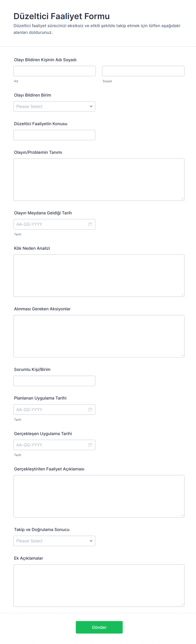Expand the Olayı Bildiren Birim dropdown
Viewport: 196px width, 644px height.
[x=54, y=106]
